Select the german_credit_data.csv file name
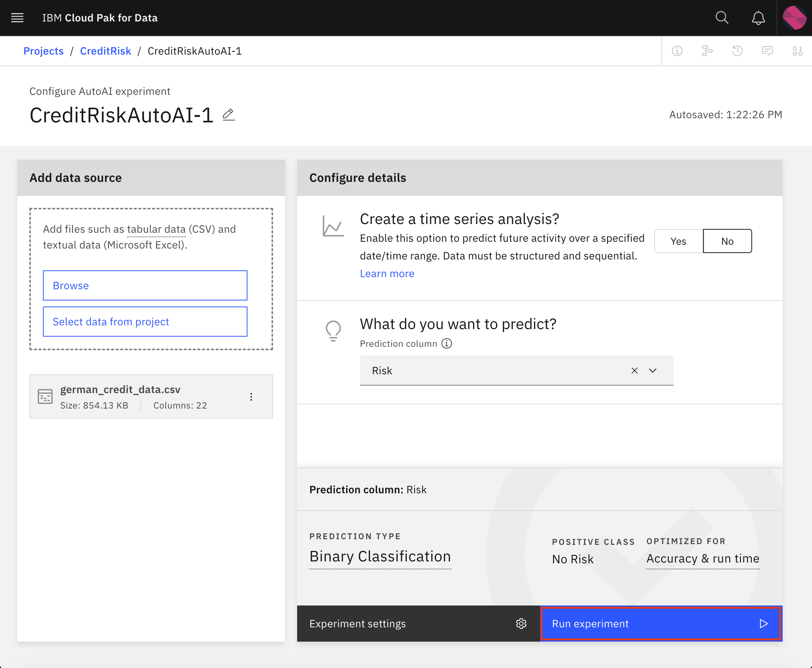 point(120,389)
